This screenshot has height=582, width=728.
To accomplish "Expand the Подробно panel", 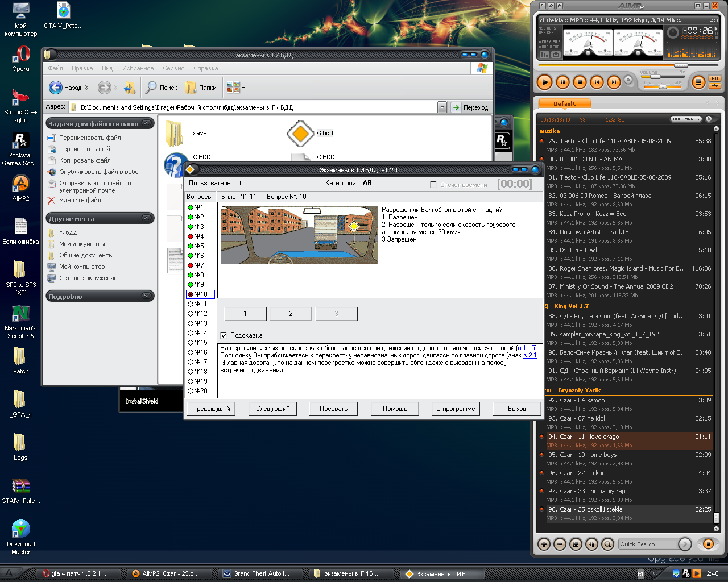I will pos(146,296).
